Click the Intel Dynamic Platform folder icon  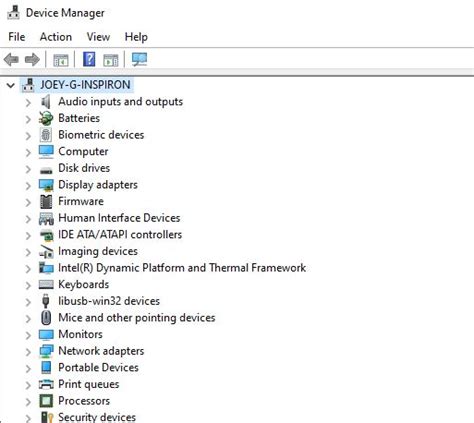tap(46, 268)
